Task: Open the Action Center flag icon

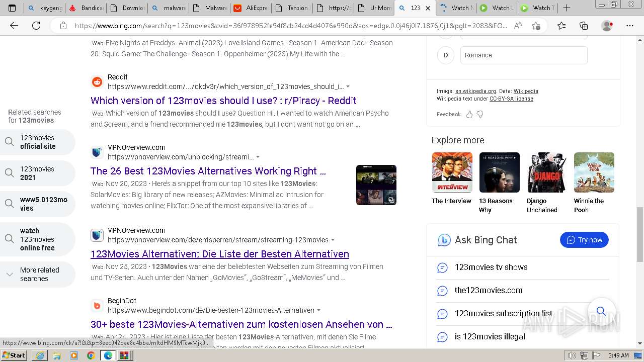Action: pos(595,355)
